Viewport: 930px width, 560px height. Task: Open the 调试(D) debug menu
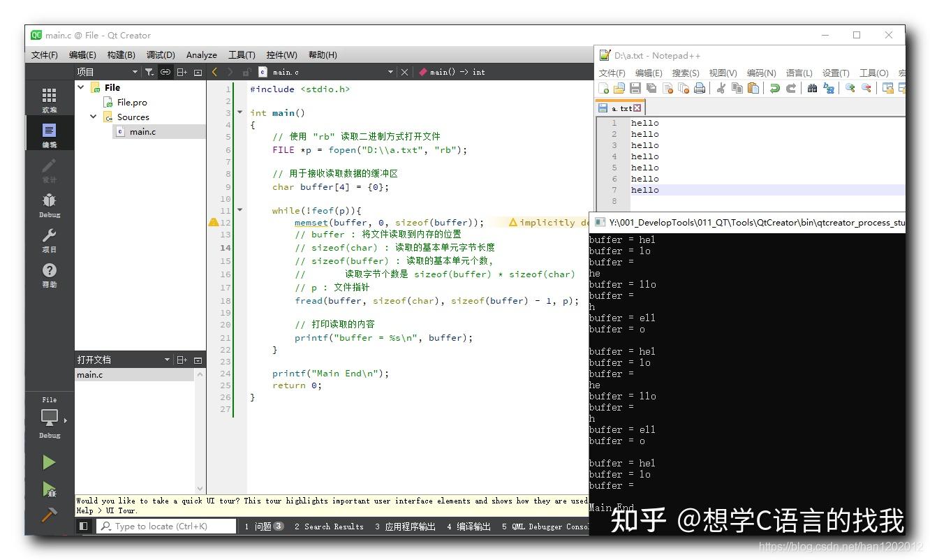[x=160, y=54]
